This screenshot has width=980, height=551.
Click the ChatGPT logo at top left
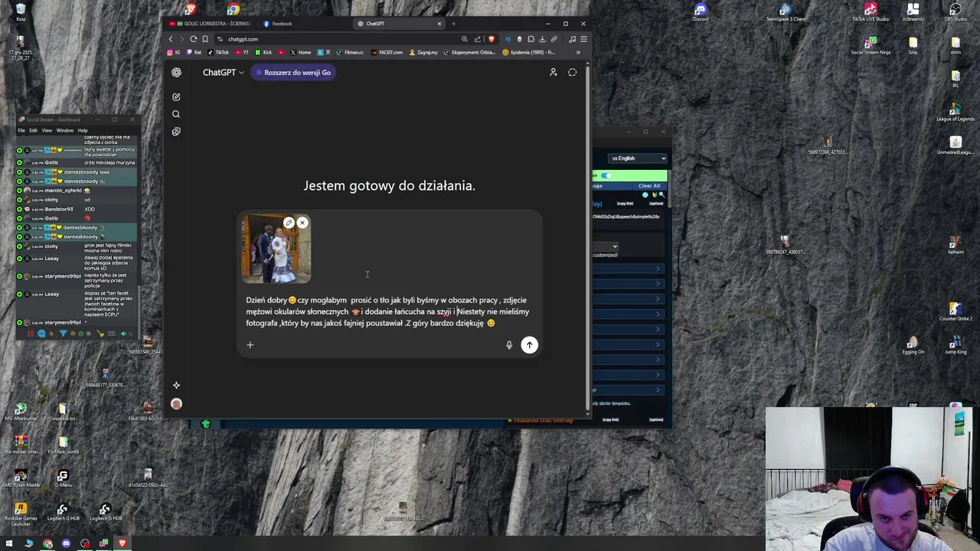(177, 72)
